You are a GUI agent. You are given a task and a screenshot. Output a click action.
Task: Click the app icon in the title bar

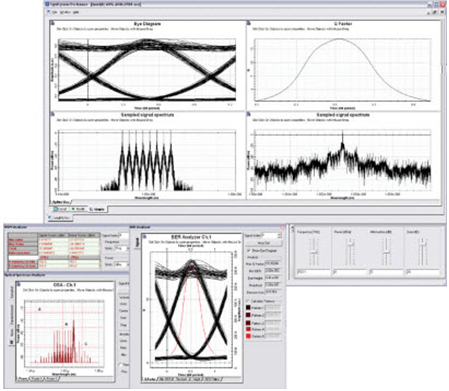(47, 4)
